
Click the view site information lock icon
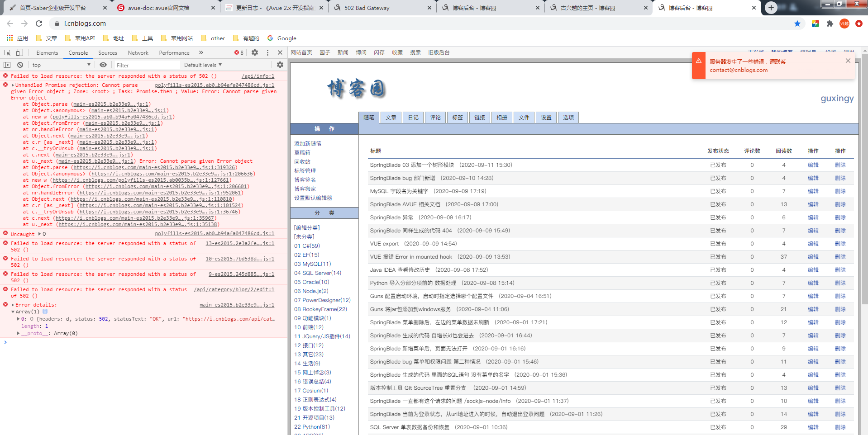click(x=57, y=24)
